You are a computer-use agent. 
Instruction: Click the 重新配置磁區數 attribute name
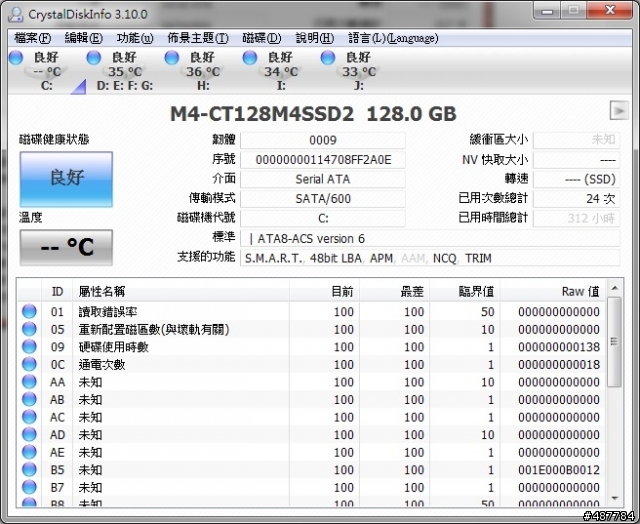coord(154,329)
